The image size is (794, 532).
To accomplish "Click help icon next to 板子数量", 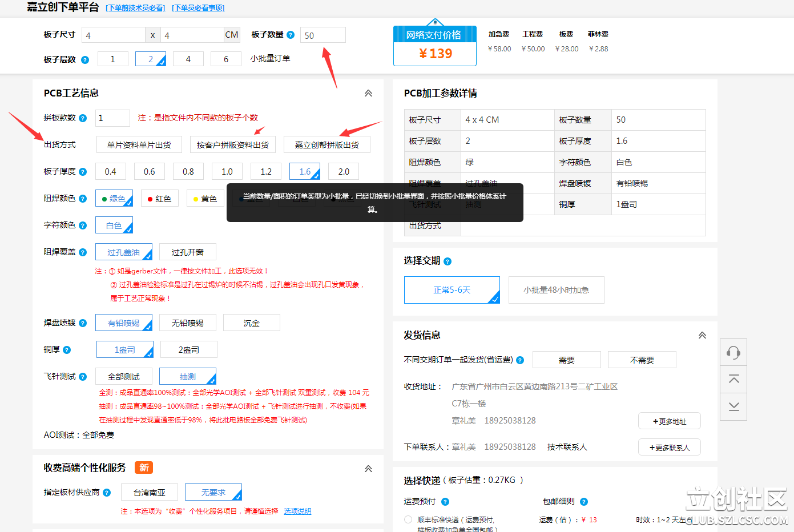I will 291,35.
